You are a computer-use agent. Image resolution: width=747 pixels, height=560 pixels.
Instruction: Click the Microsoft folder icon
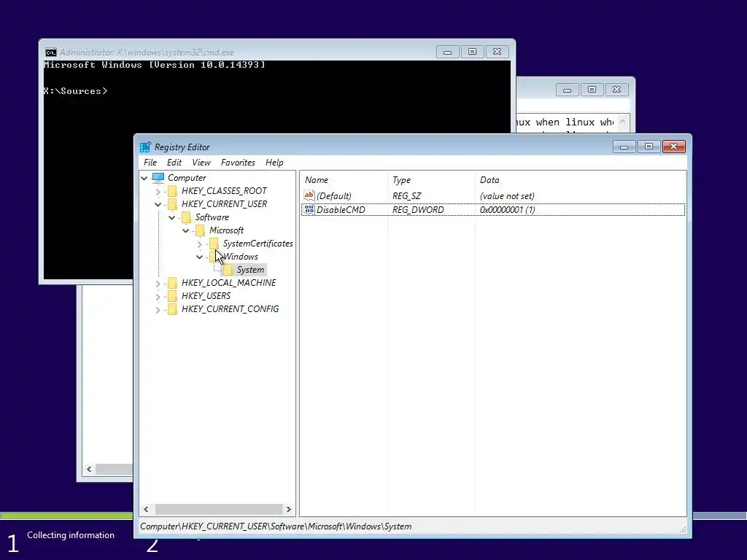[200, 230]
